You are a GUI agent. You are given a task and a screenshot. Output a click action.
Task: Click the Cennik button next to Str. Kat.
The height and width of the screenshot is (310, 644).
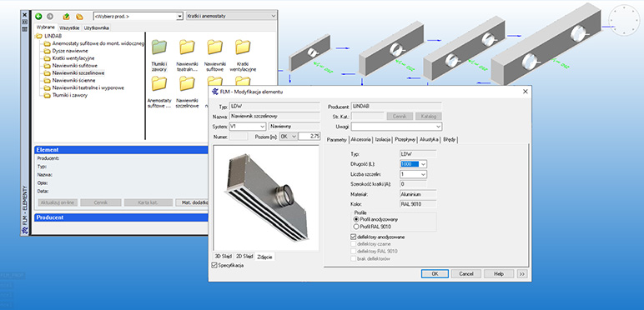[x=400, y=117]
